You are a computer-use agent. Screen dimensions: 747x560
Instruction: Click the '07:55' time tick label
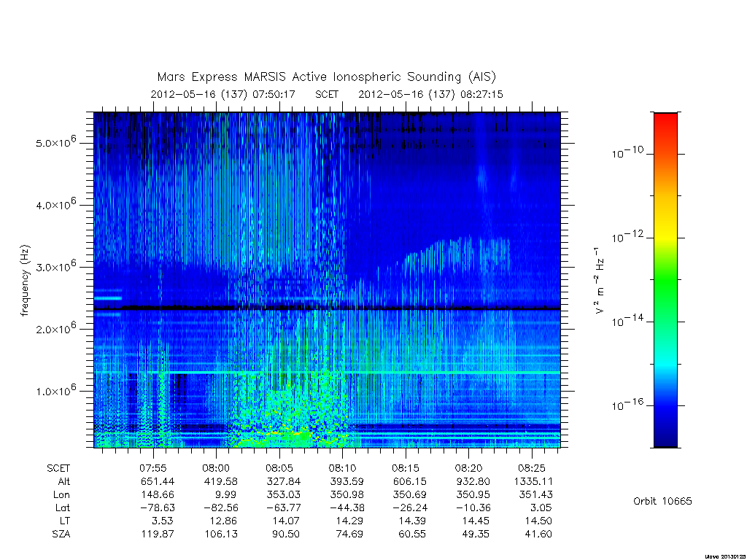click(153, 469)
